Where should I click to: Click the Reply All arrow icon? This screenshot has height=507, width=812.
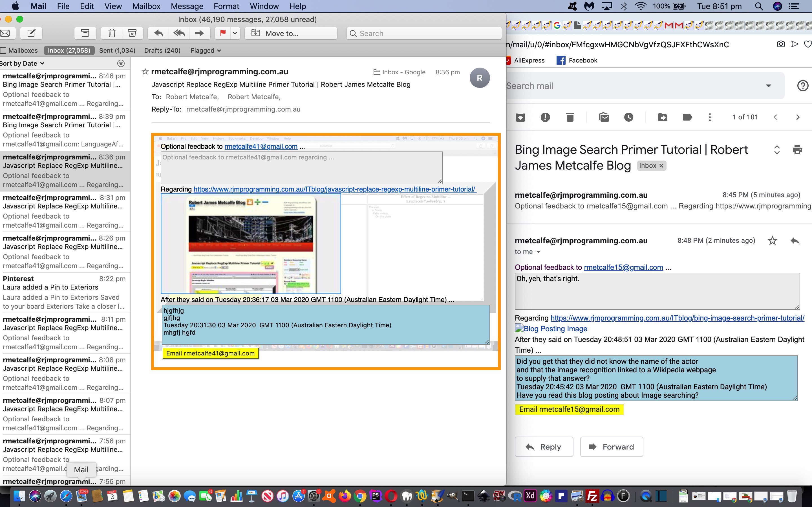point(179,33)
